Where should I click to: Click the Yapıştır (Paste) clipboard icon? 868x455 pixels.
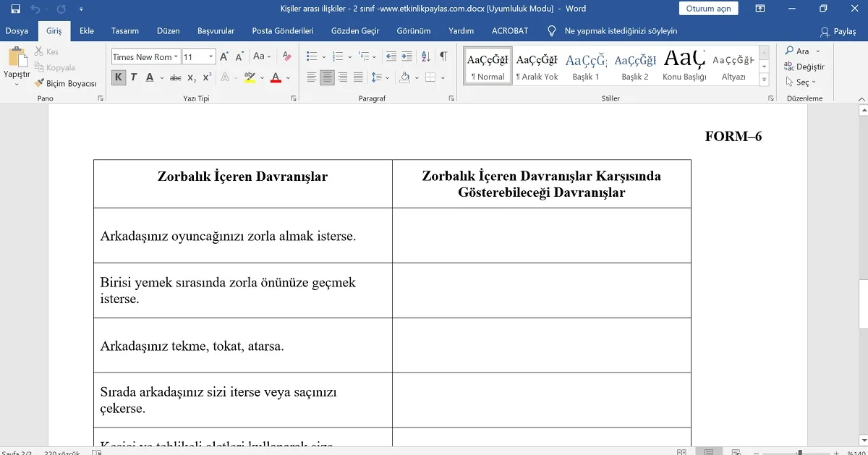(17, 58)
